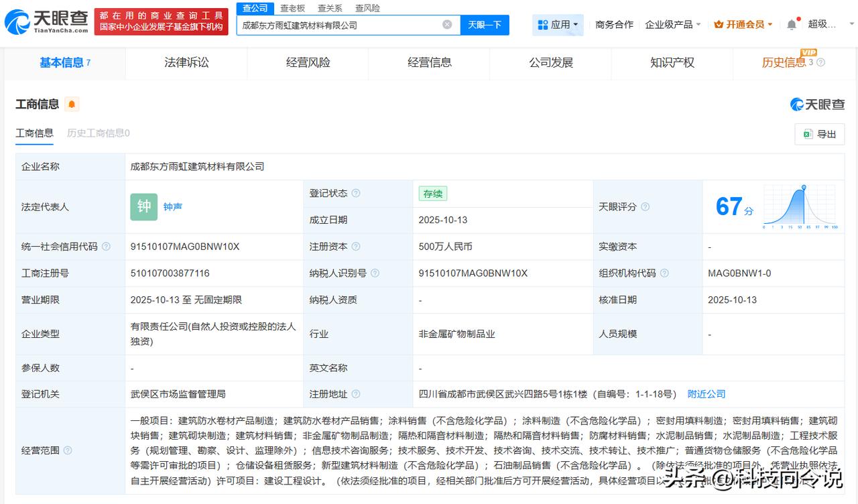Click help icon next to 统一社会信用代码
This screenshot has height=504, width=858.
(x=106, y=247)
